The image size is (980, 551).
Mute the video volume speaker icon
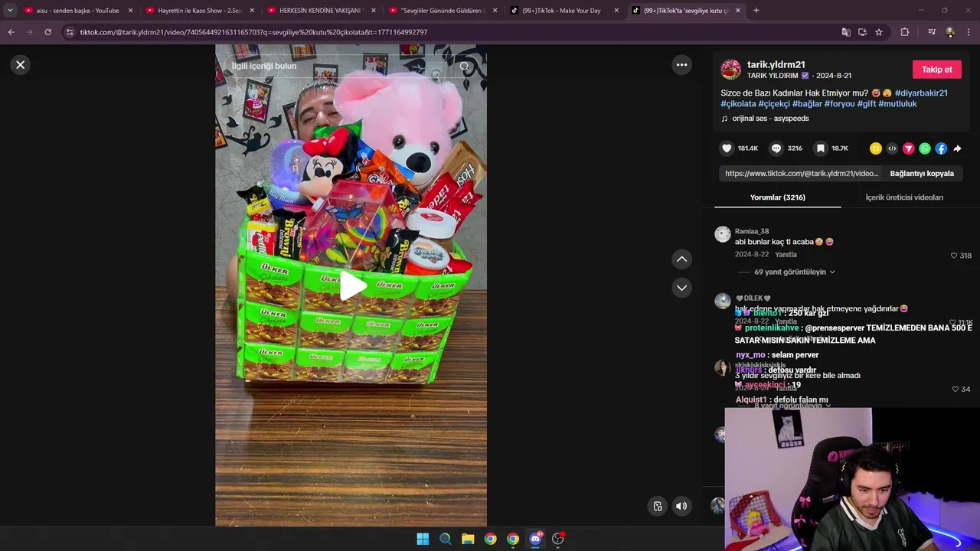click(x=681, y=506)
